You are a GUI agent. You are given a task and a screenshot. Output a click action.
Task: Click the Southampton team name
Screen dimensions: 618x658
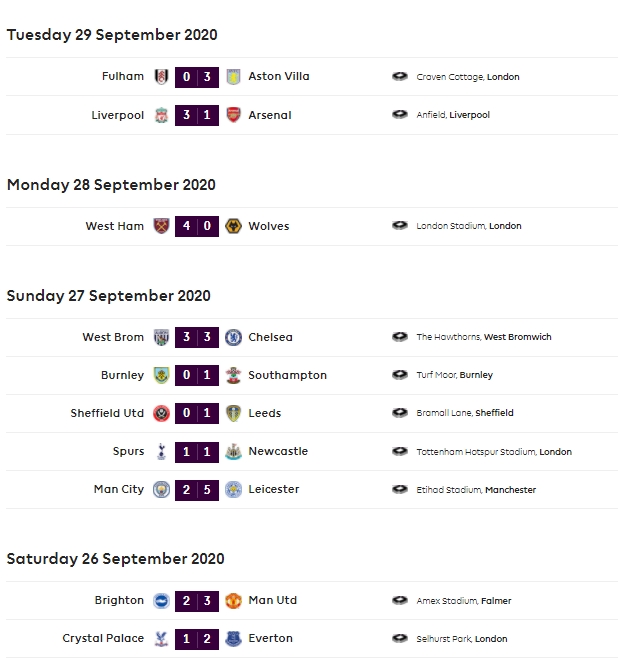pos(287,375)
